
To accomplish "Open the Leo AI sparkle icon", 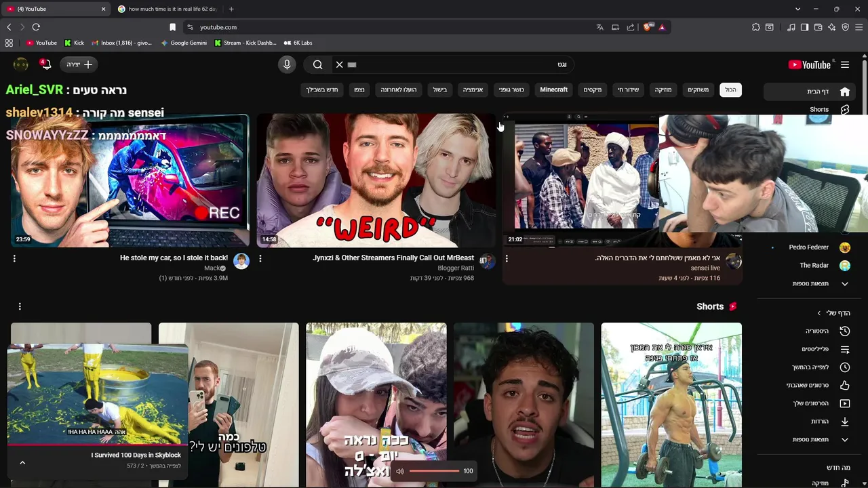I will pos(831,27).
